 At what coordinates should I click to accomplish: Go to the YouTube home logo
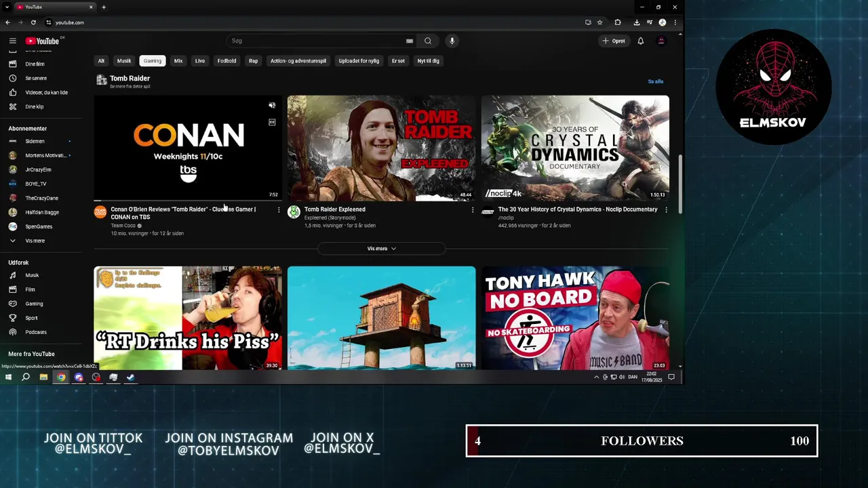point(42,41)
